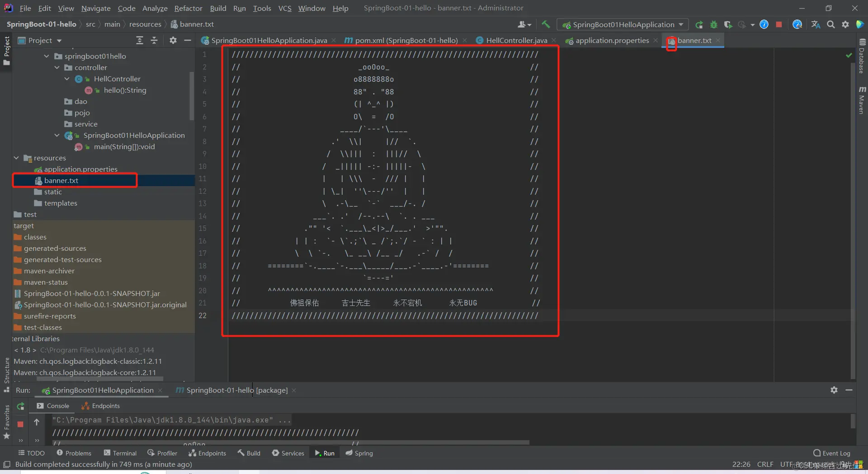Switch to the HellController.java editor tab

coord(516,41)
